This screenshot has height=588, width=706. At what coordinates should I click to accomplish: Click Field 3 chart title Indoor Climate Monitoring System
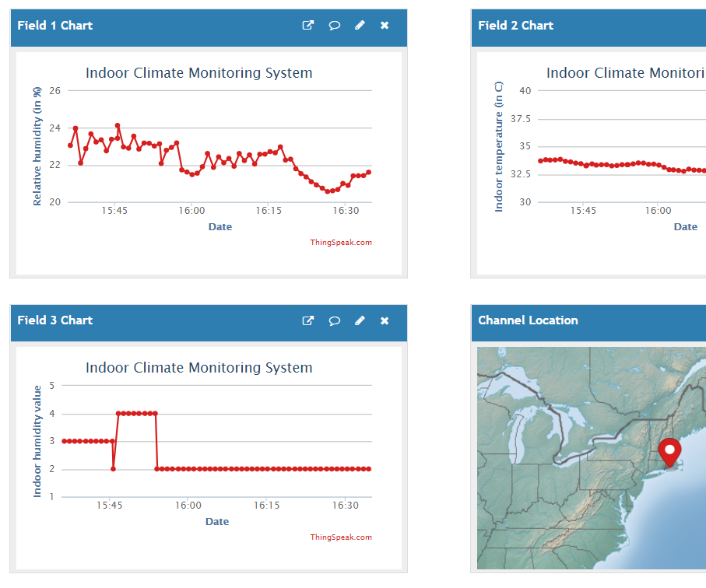click(x=199, y=368)
